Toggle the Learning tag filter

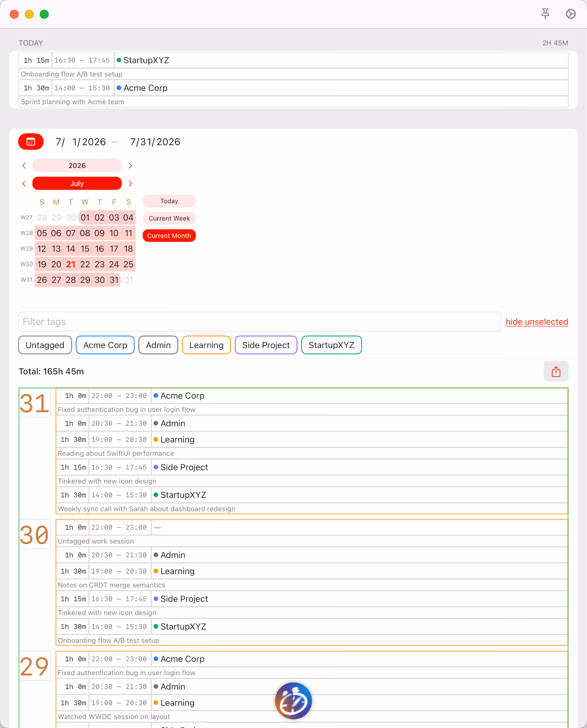click(x=206, y=345)
